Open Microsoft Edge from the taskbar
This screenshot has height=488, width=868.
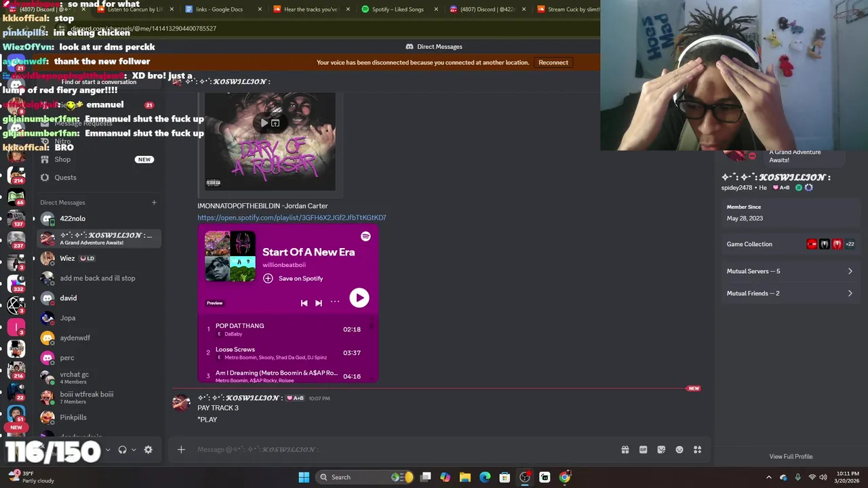485,477
